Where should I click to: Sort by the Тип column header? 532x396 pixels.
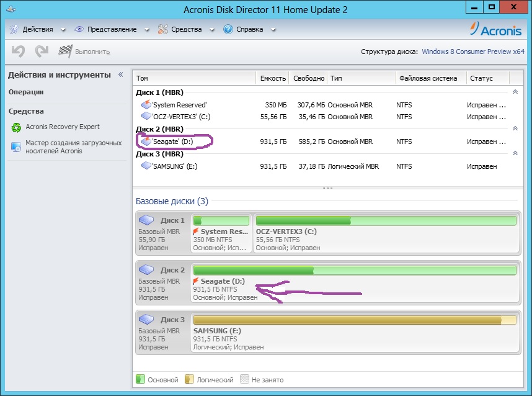(361, 78)
